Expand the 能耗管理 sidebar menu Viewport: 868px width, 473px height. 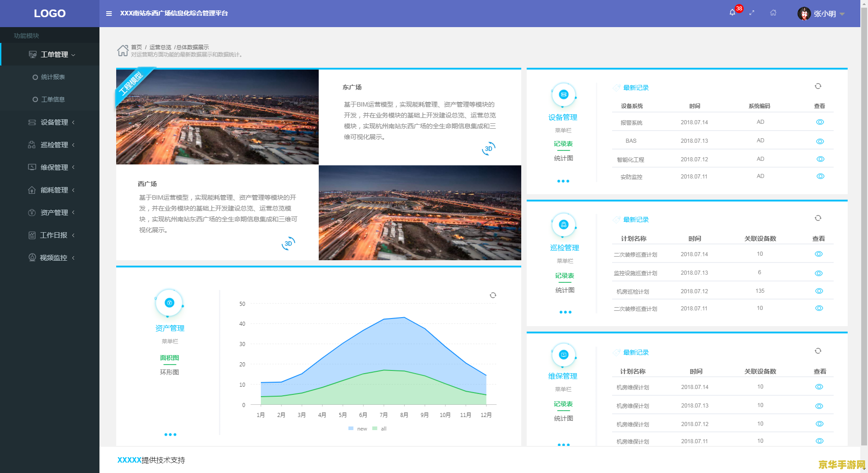pos(73,190)
